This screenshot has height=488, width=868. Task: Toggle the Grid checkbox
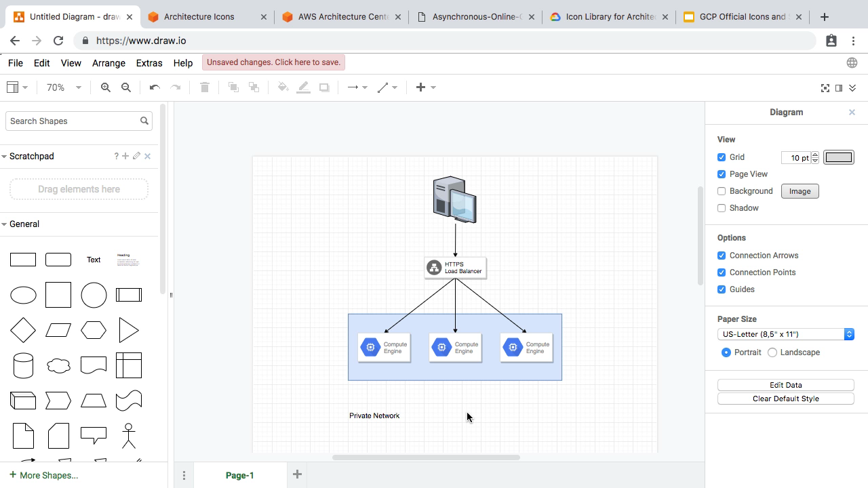click(722, 157)
